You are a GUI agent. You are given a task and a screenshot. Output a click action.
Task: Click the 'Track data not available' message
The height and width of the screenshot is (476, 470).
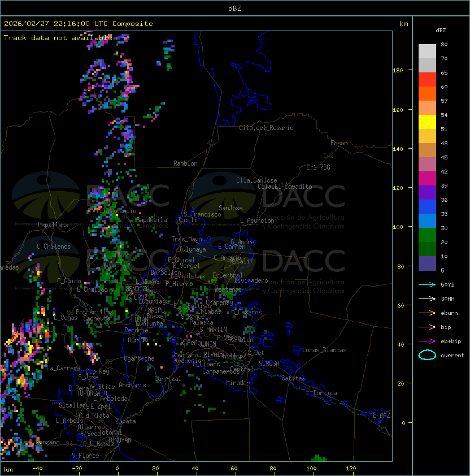pyautogui.click(x=58, y=38)
